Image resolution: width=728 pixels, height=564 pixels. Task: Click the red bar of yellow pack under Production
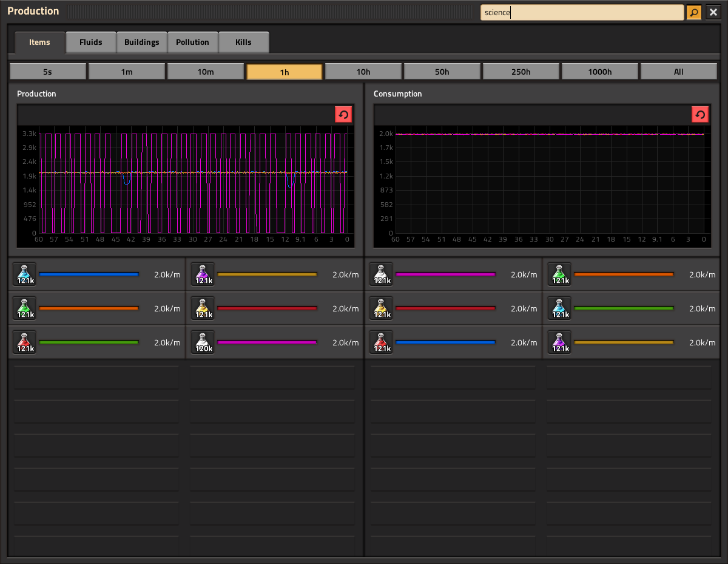(x=268, y=308)
